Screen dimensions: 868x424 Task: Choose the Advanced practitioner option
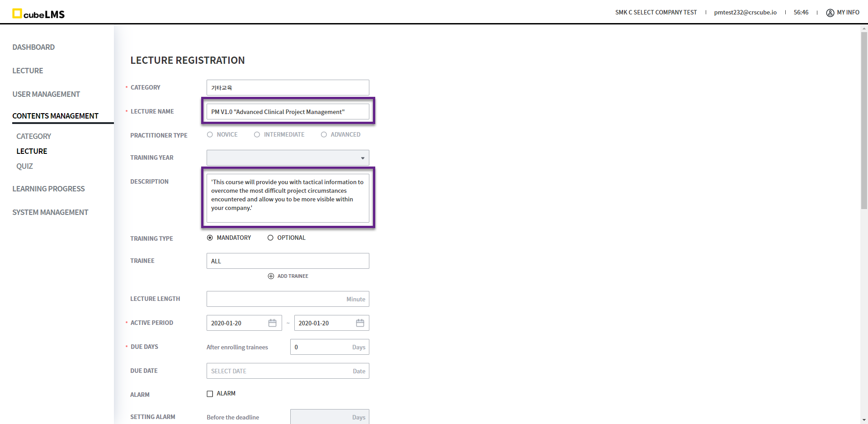(324, 135)
